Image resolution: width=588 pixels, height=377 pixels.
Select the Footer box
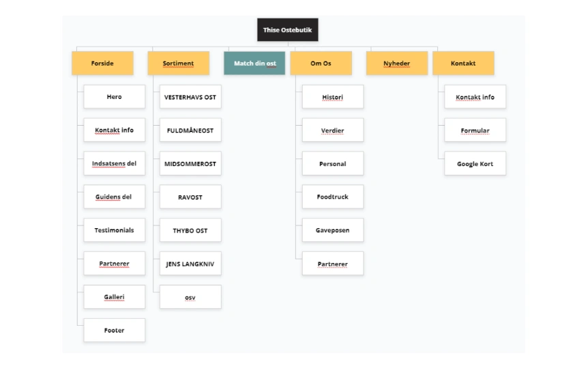115,331
